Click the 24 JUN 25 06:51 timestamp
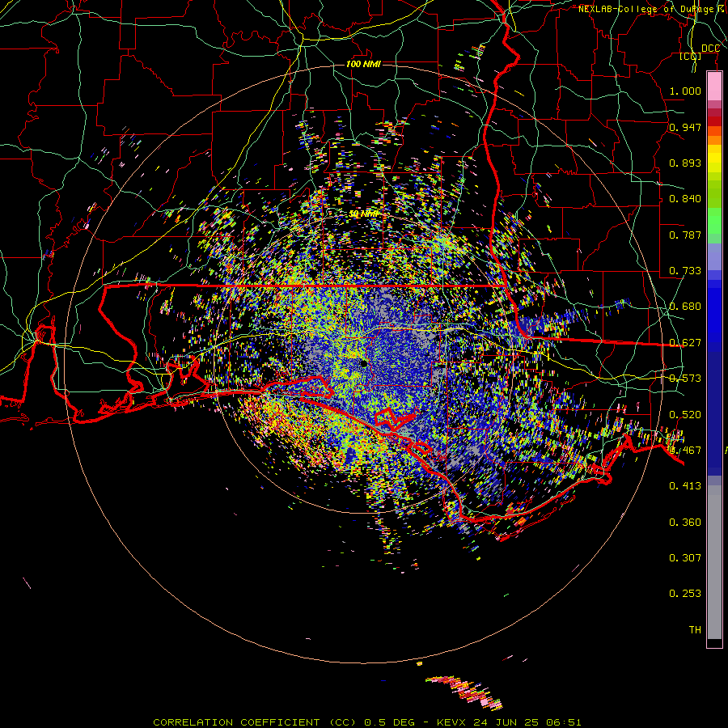The image size is (728, 728). (x=527, y=722)
